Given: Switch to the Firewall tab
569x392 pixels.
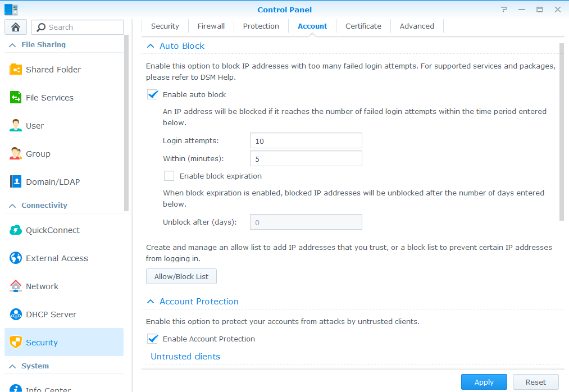Looking at the screenshot, I should click(211, 26).
